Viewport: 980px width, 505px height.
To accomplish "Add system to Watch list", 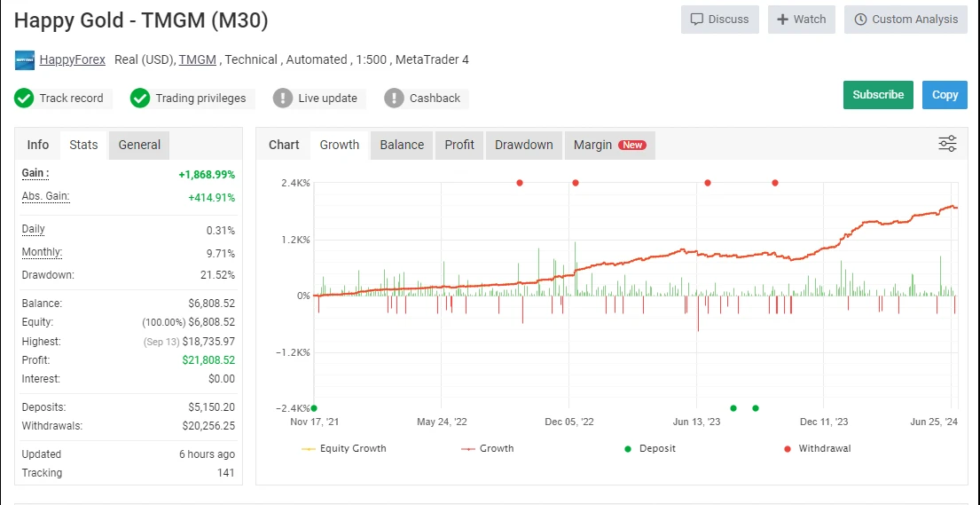I will 801,20.
